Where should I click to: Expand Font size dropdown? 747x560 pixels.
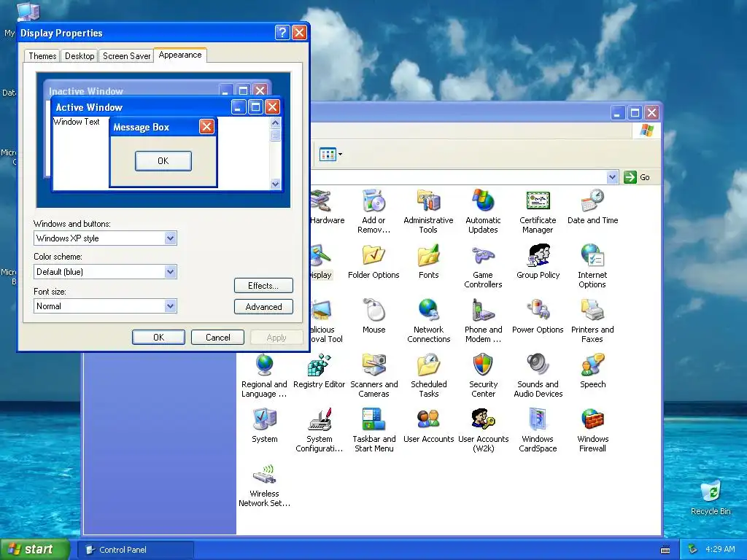170,306
